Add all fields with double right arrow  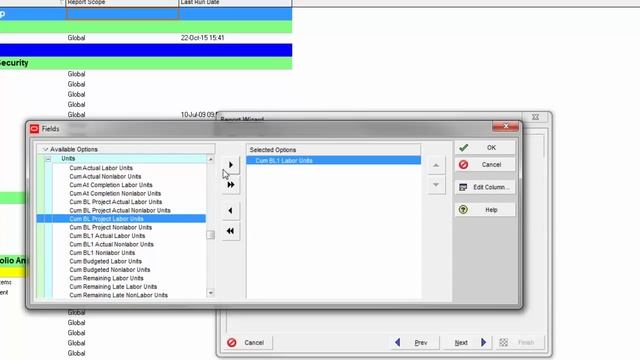231,185
